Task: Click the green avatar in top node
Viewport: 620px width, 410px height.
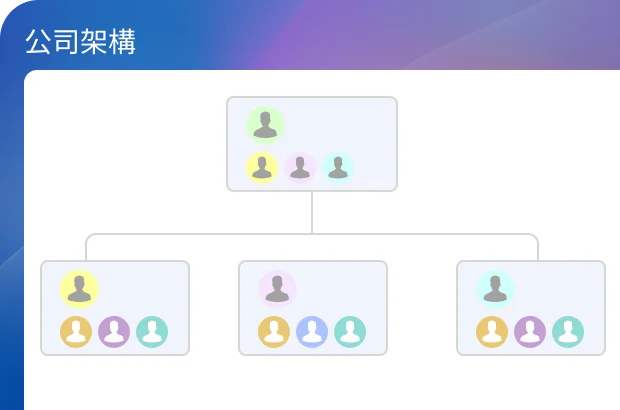Action: point(265,125)
